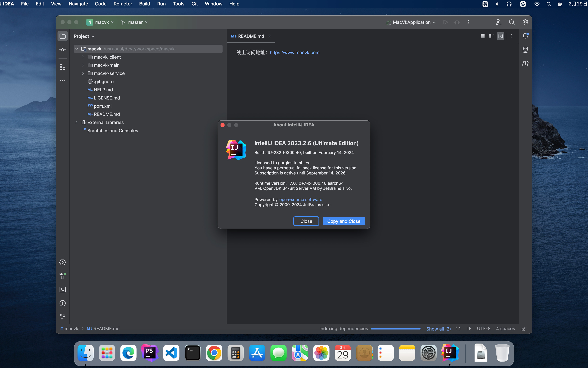Open the Database tool window
Screen dimensions: 588x368
525,50
